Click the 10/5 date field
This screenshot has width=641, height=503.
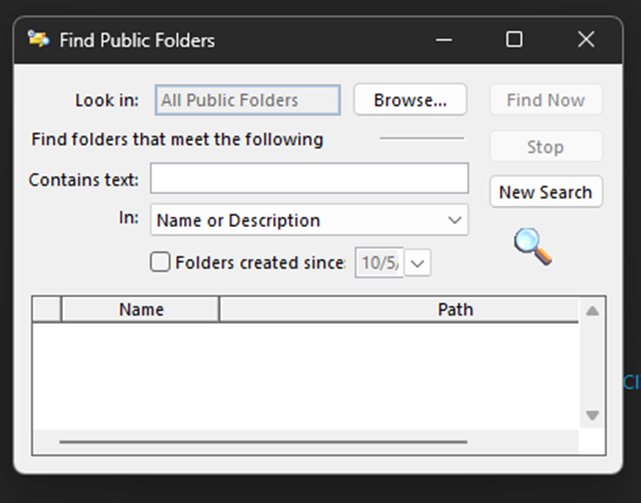[x=379, y=263]
